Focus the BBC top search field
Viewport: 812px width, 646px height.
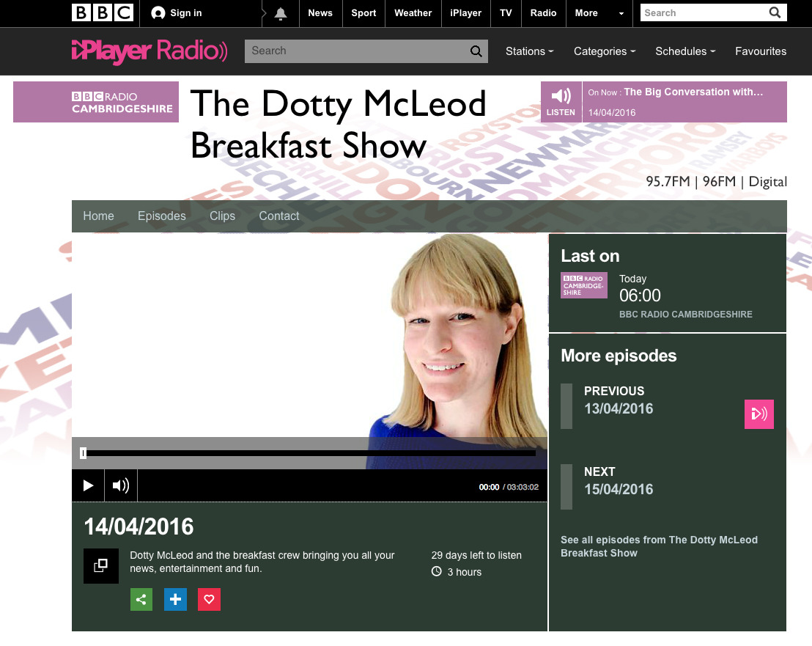[704, 12]
